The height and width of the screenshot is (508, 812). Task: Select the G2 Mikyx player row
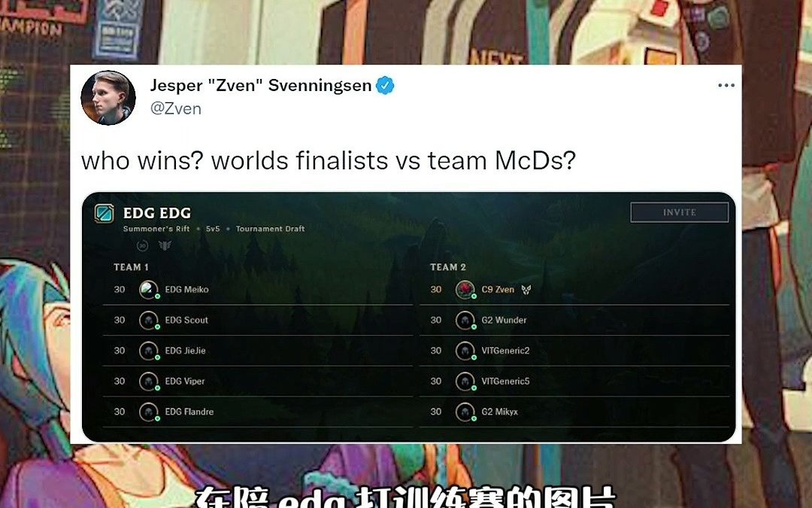click(574, 412)
